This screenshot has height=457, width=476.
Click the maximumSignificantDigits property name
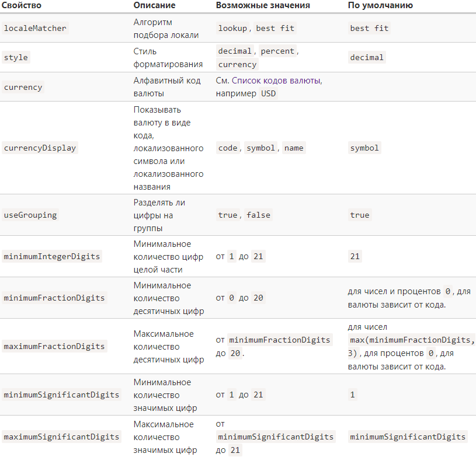point(61,437)
